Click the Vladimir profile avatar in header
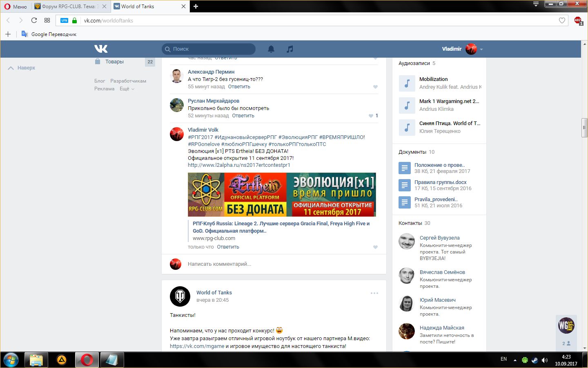Image resolution: width=588 pixels, height=368 pixels. point(471,49)
